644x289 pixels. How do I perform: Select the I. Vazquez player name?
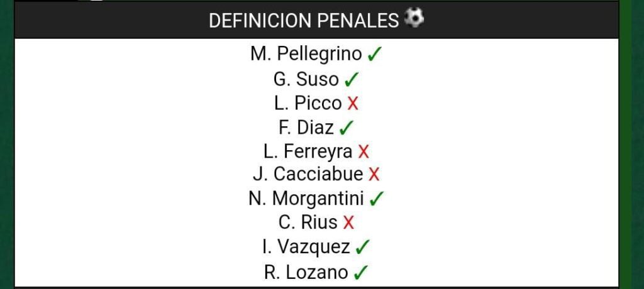(306, 247)
